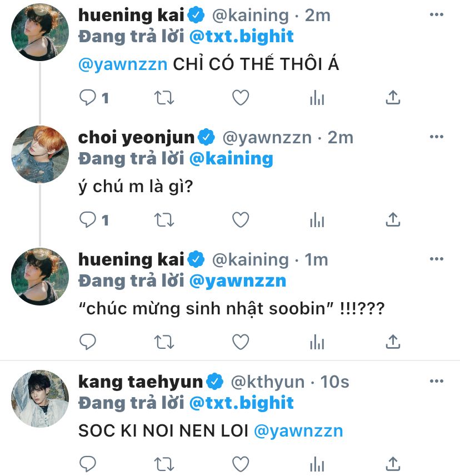This screenshot has height=476, width=460.
Task: Open the @txt.bighit link in huening kai's first tweet
Action: (242, 37)
